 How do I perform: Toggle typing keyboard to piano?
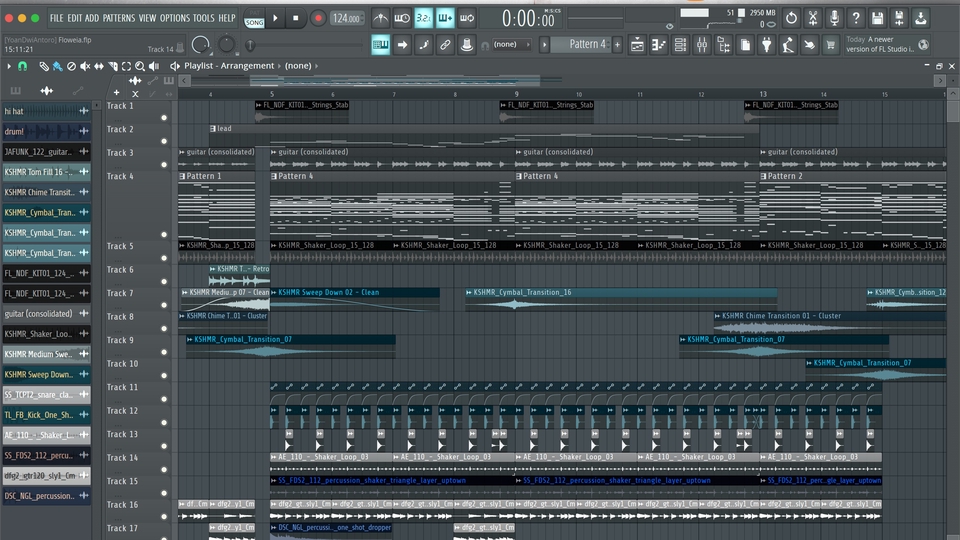pyautogui.click(x=380, y=45)
